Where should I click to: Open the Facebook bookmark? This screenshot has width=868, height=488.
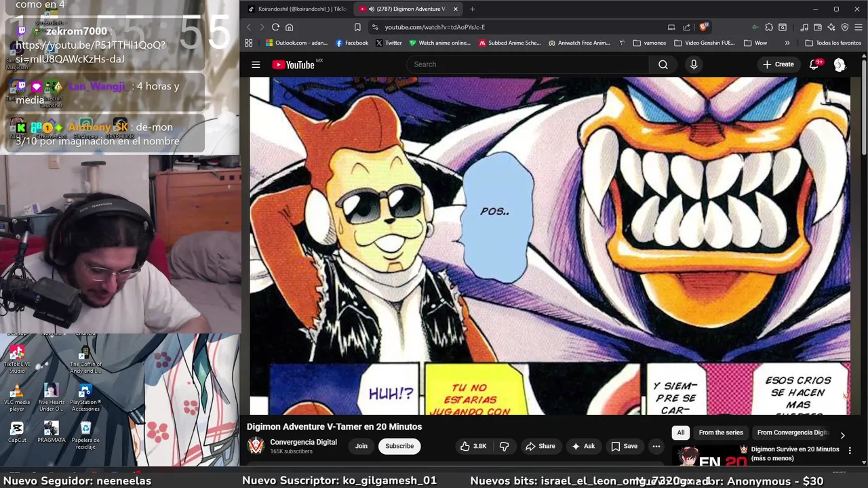click(x=352, y=43)
